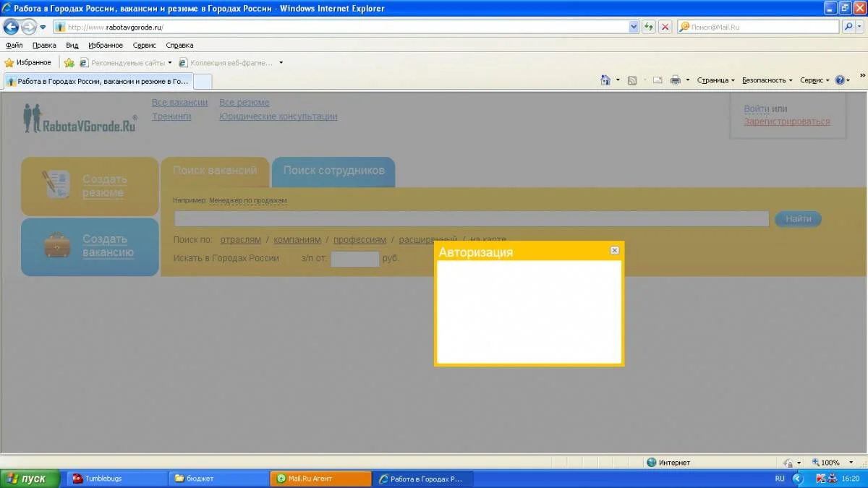Open the Правка menu
Screen dimensions: 868x488
point(44,45)
